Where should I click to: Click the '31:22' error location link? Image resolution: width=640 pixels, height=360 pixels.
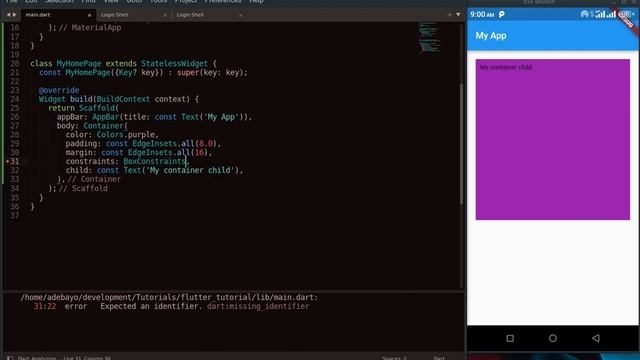[x=45, y=306]
